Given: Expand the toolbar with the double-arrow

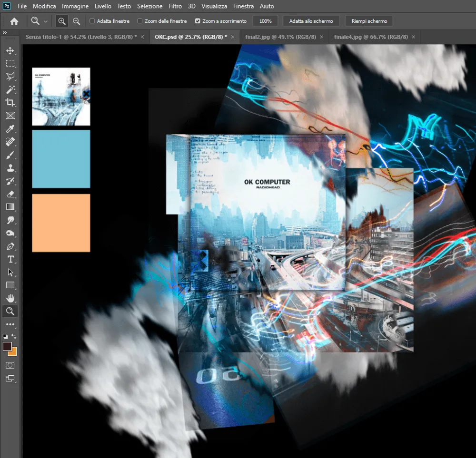Looking at the screenshot, I should click(5, 33).
